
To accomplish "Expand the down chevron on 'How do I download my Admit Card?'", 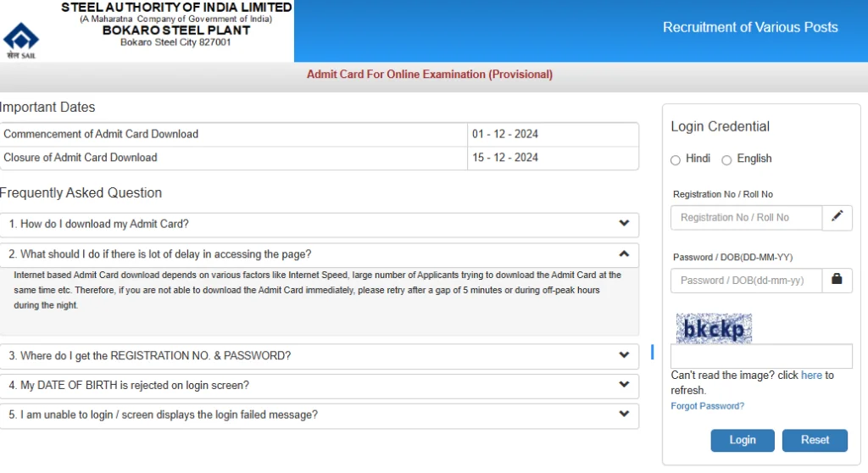I will point(624,223).
